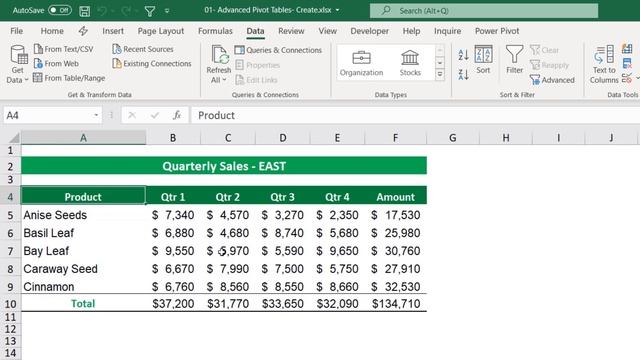Image resolution: width=640 pixels, height=360 pixels.
Task: Click the Reapply filter button
Action: click(549, 65)
